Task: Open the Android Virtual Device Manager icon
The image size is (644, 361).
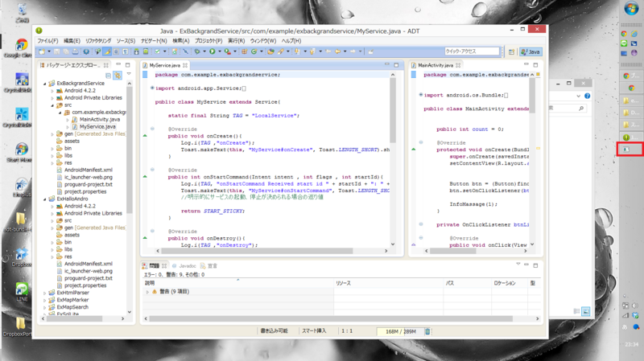Action: point(146,51)
